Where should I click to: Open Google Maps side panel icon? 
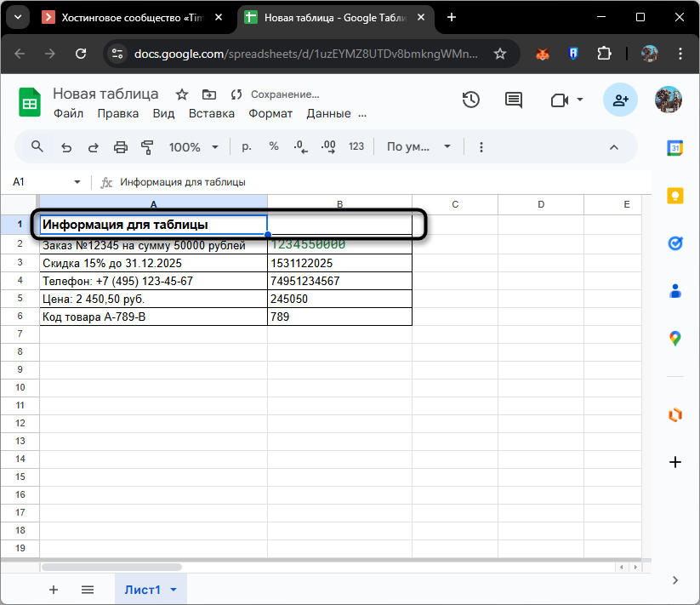click(675, 338)
